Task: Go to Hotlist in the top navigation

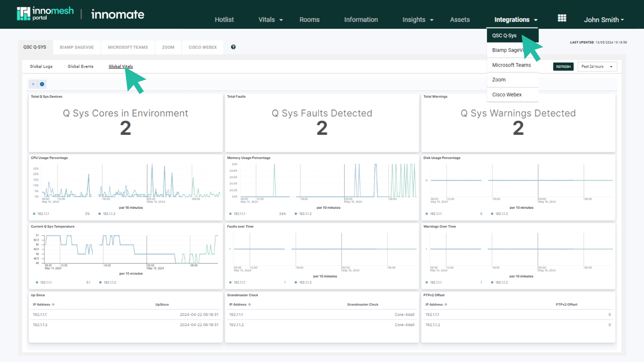Action: 224,20
